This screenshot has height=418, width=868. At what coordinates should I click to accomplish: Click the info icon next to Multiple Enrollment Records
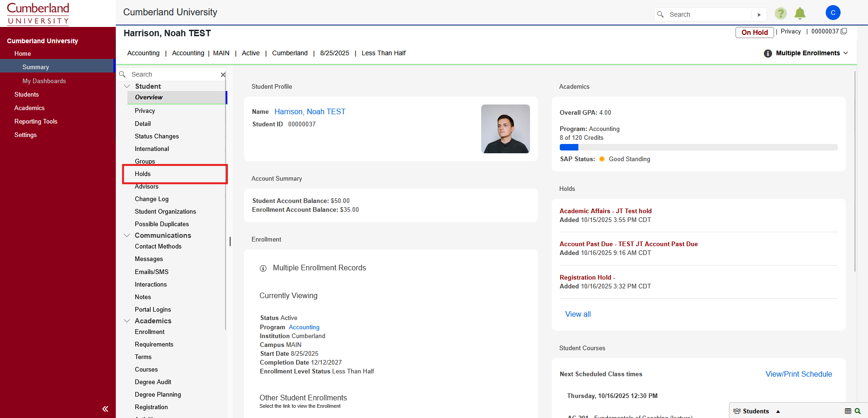[263, 268]
